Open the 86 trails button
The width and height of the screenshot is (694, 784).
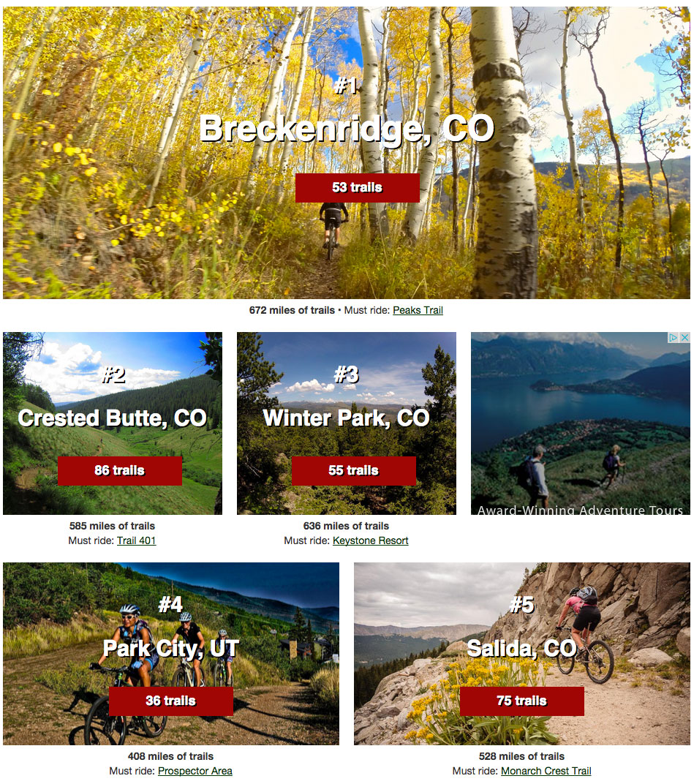point(119,470)
